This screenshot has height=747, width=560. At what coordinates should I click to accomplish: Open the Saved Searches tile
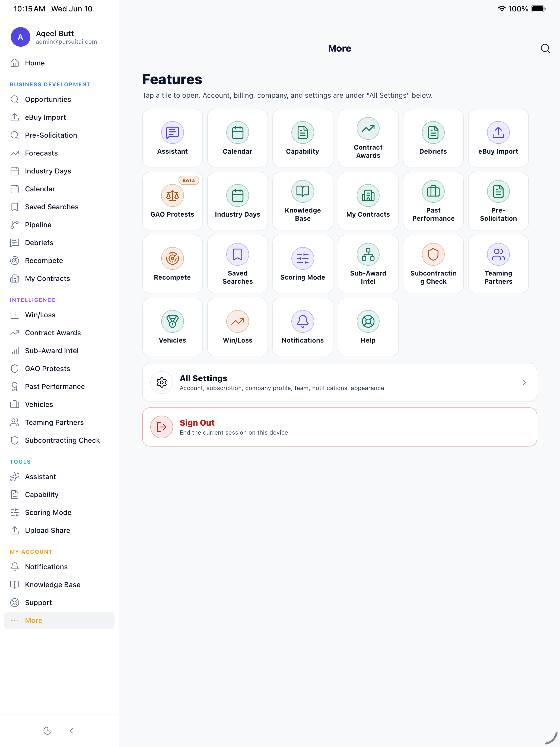point(237,264)
